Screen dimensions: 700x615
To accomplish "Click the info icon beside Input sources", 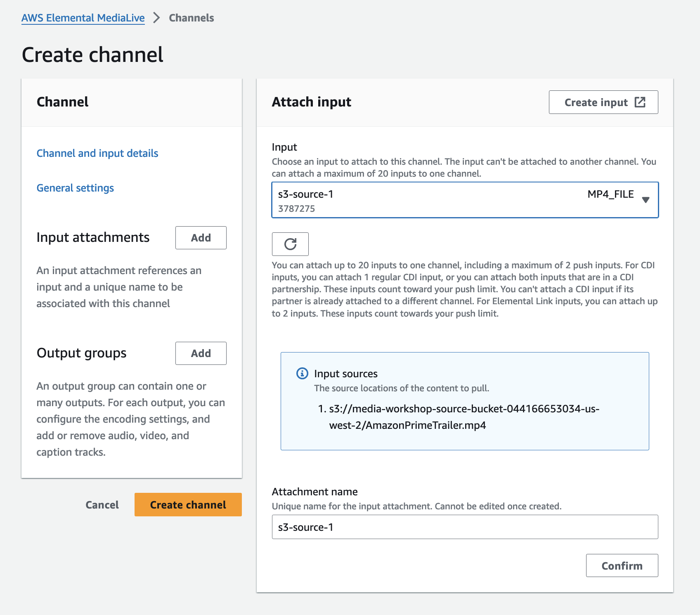I will tap(302, 374).
